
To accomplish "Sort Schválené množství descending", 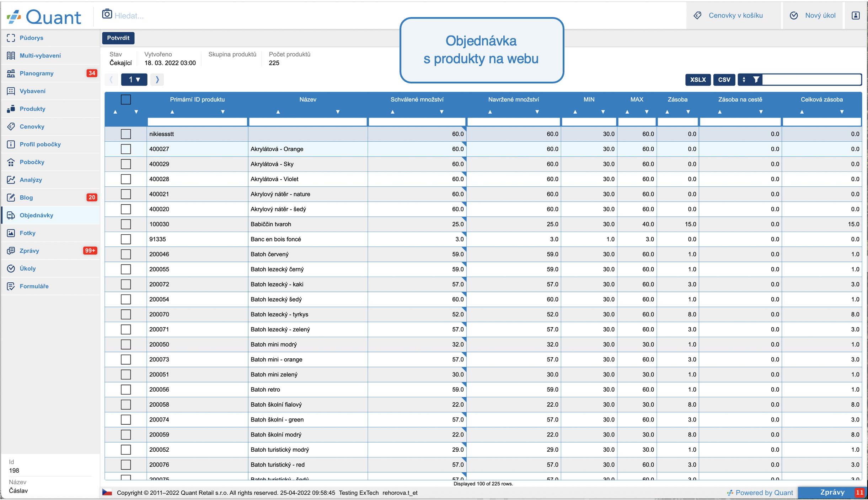I will click(x=441, y=112).
